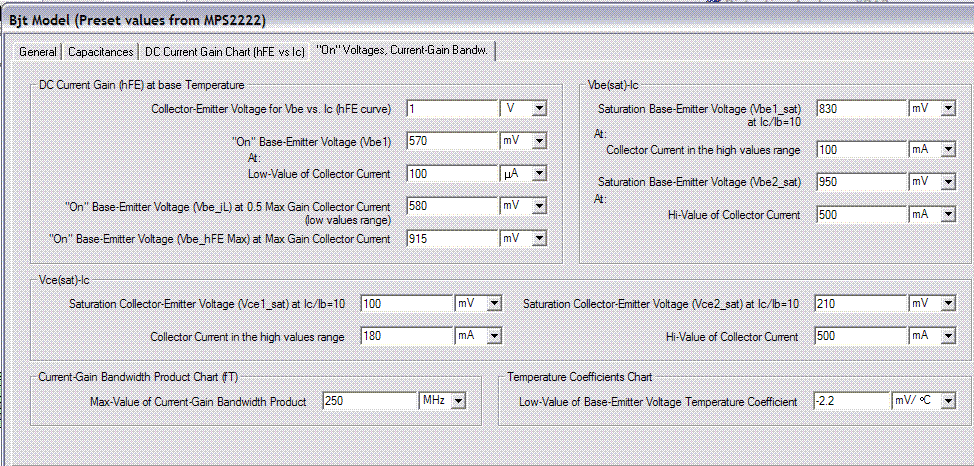Click Vce2_sat saturation voltage field
The width and height of the screenshot is (974, 466).
pyautogui.click(x=862, y=304)
